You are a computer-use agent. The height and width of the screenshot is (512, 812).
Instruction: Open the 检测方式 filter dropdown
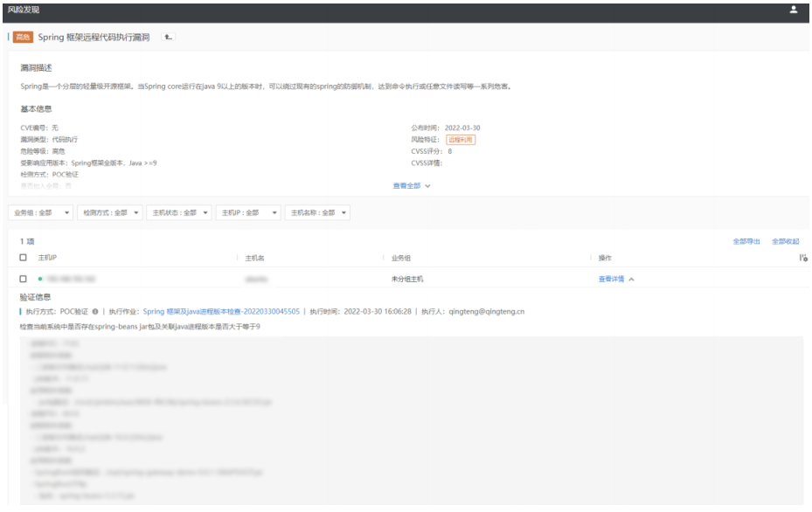[110, 213]
